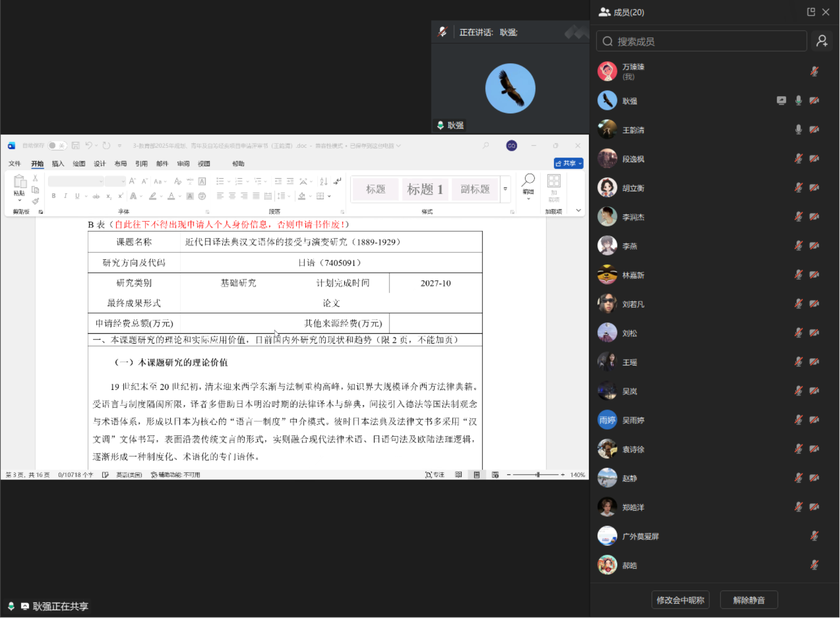Open the 插入 ribbon tab

tap(58, 164)
